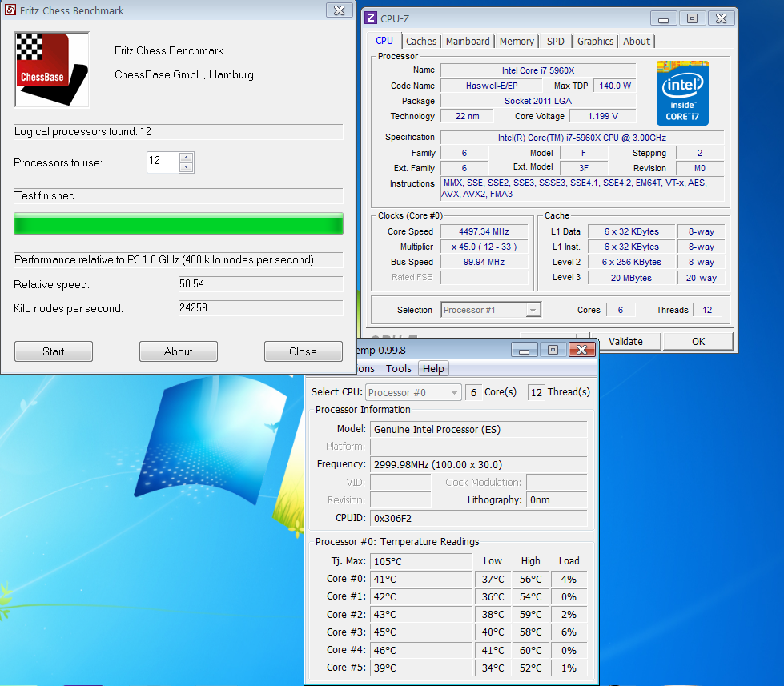Click the Test finished status field

click(179, 196)
